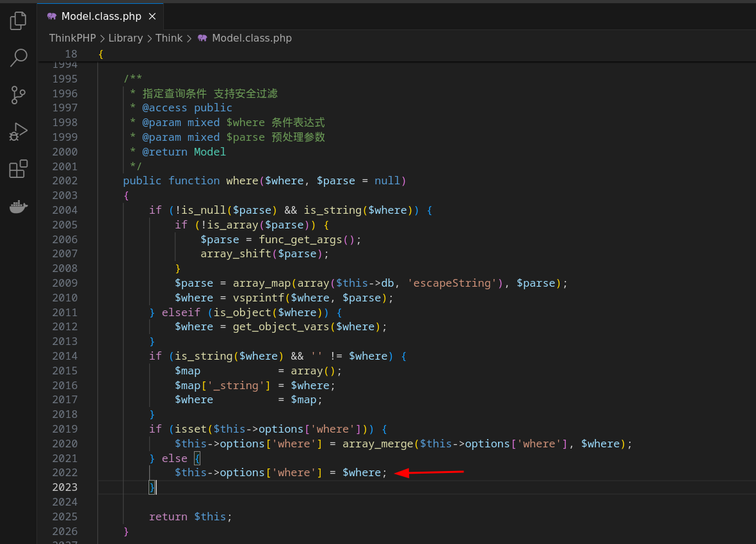Click 'is_null' on line 2004
Viewport: 756px width, 544px height.
[x=204, y=210]
